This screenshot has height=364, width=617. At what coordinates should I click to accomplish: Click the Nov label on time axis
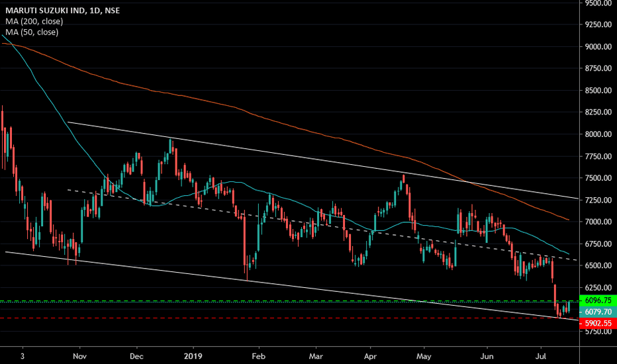(x=80, y=357)
